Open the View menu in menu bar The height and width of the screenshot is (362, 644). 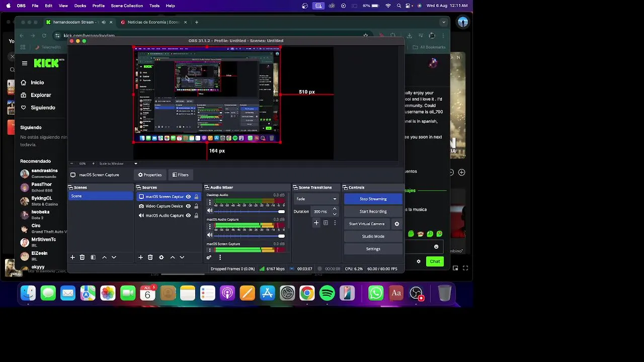pyautogui.click(x=63, y=6)
